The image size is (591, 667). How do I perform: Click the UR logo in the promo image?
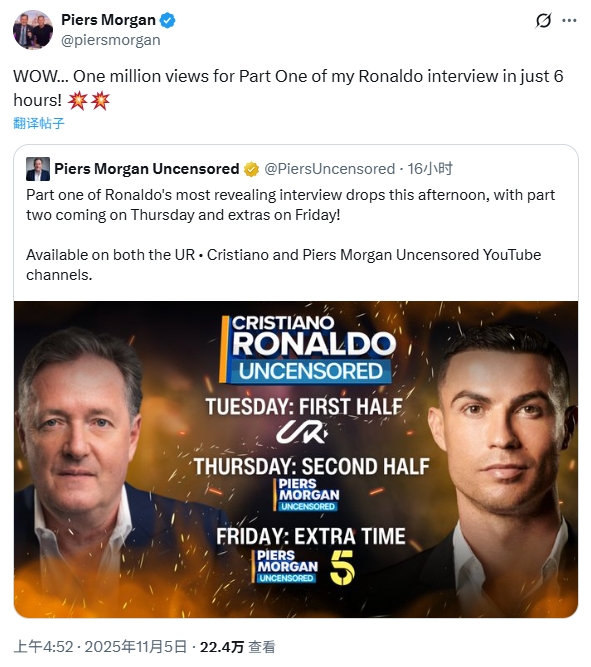click(x=302, y=431)
